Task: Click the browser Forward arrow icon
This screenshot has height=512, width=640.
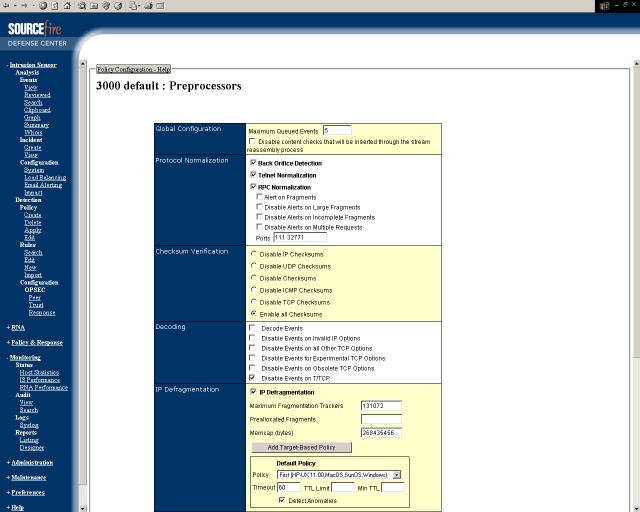Action: click(24, 6)
